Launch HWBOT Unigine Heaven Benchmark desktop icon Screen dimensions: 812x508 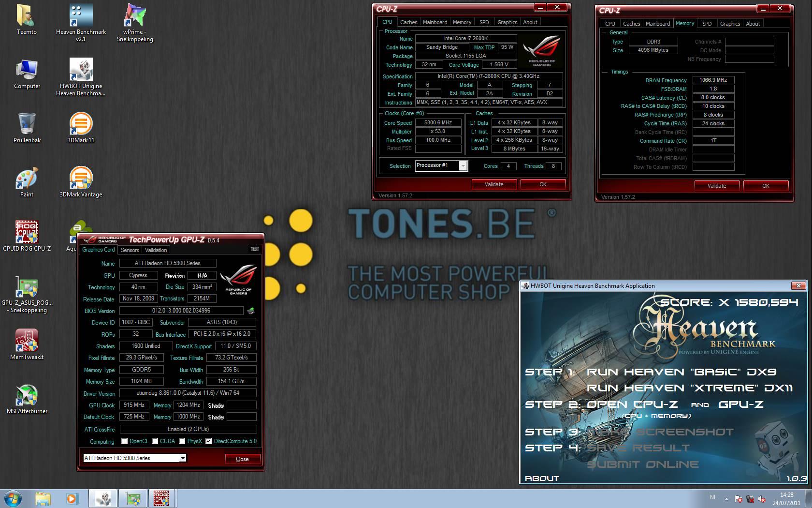pyautogui.click(x=81, y=76)
